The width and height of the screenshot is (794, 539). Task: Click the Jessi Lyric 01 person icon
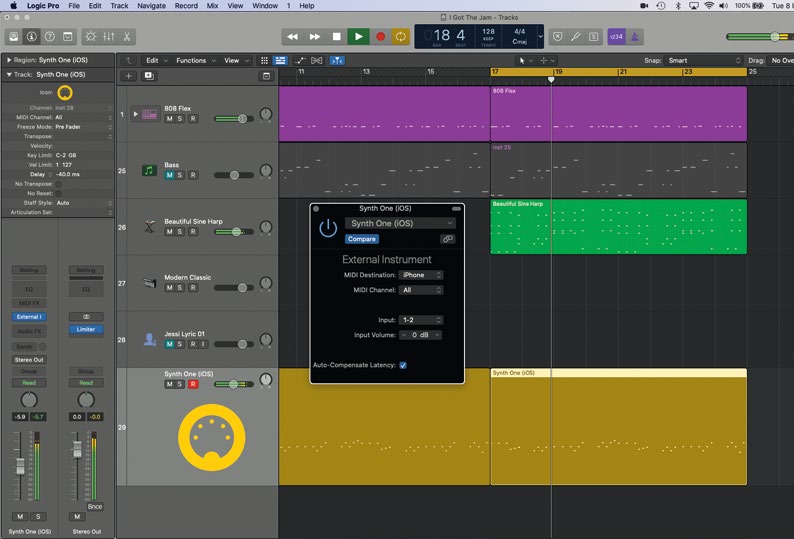coord(149,339)
